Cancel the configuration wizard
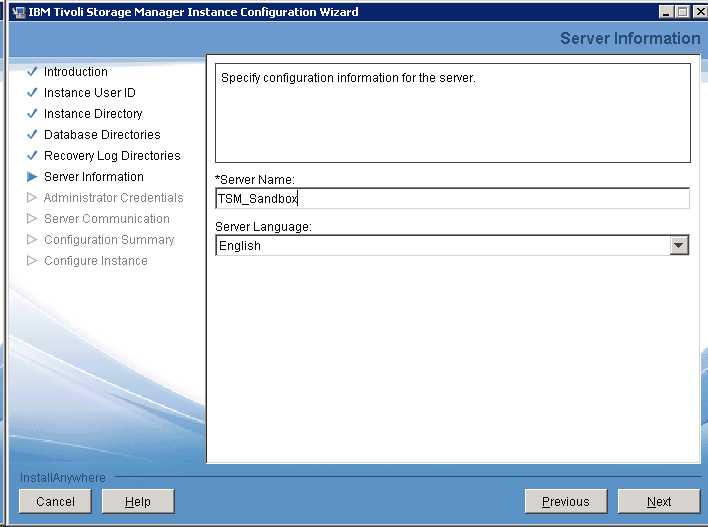 [55, 502]
